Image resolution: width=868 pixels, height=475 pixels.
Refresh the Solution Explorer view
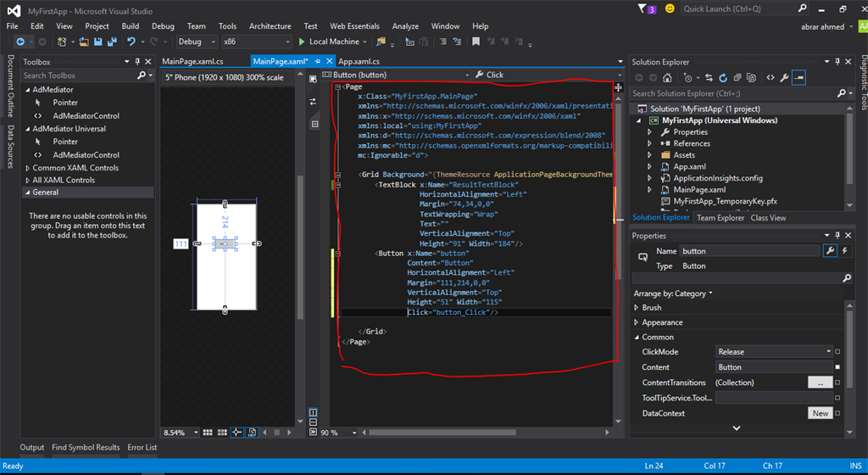click(722, 77)
